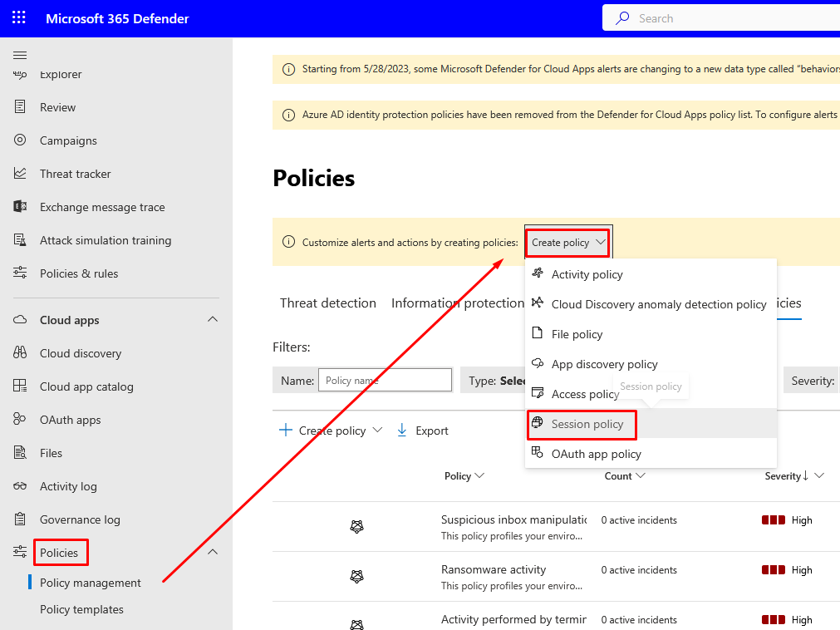Click the Threat tracker chart icon

(20, 174)
